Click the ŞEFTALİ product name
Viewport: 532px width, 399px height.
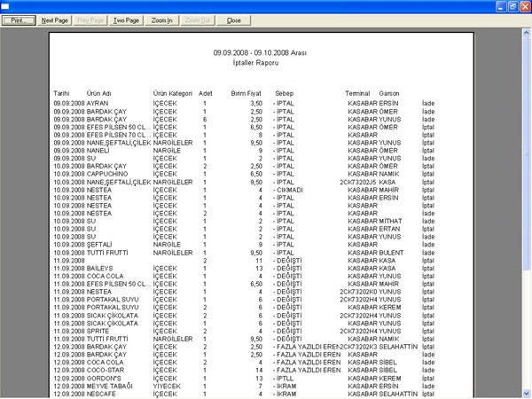99,245
